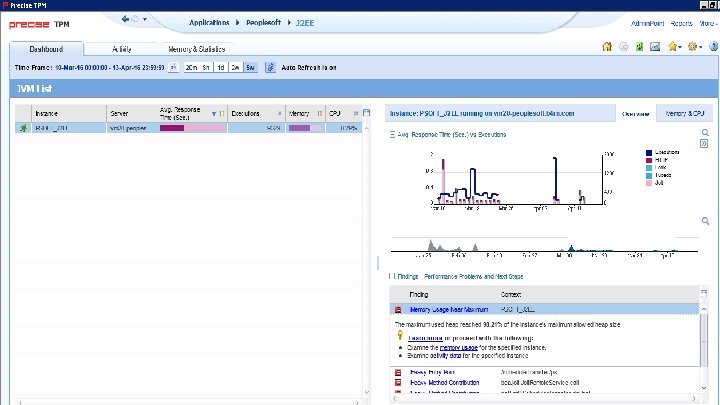Toggle the Auto Refresh icon
This screenshot has width=720, height=405.
270,67
